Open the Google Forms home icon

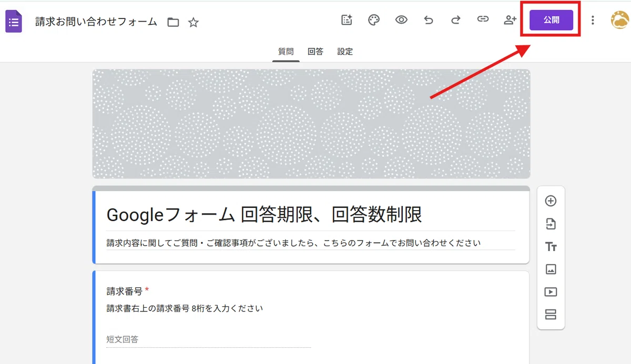coord(13,22)
